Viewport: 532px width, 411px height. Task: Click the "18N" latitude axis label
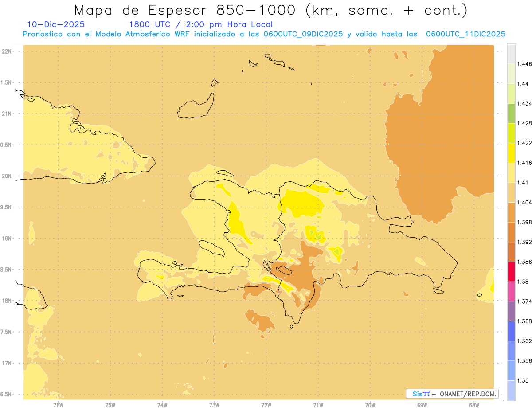point(7,301)
